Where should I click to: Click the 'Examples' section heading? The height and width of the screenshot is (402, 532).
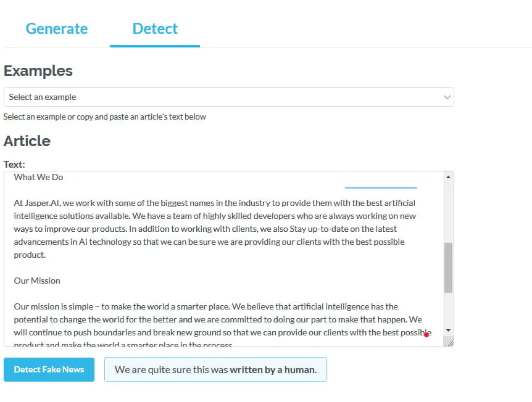point(38,71)
